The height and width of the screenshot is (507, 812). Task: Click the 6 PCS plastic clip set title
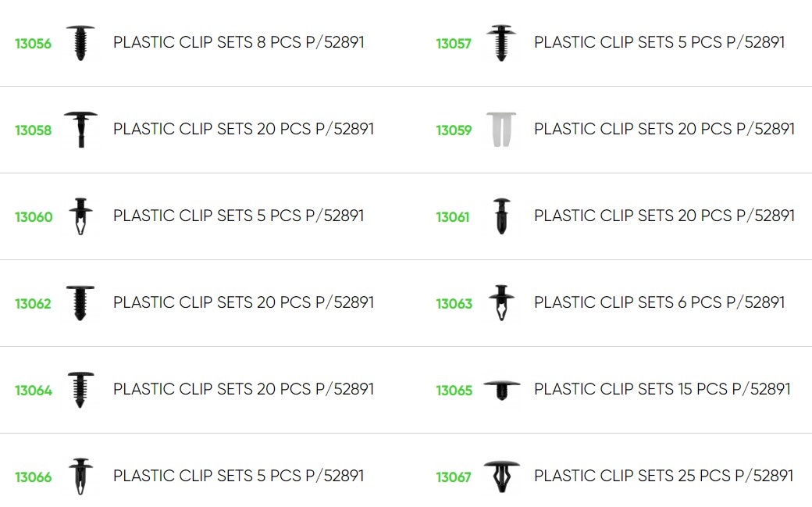coord(659,302)
